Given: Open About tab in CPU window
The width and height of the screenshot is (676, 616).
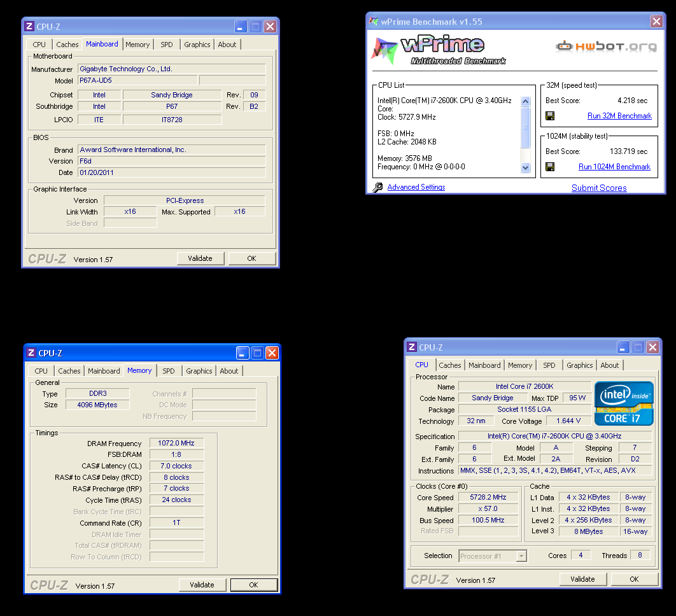Looking at the screenshot, I should [x=610, y=365].
